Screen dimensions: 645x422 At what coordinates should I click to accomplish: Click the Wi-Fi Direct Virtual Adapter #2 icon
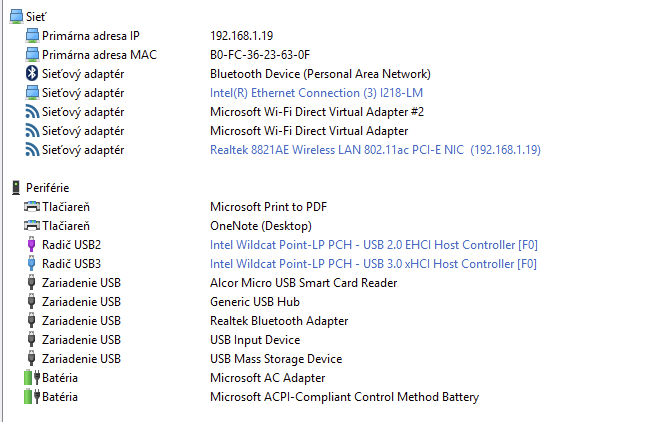[x=31, y=112]
